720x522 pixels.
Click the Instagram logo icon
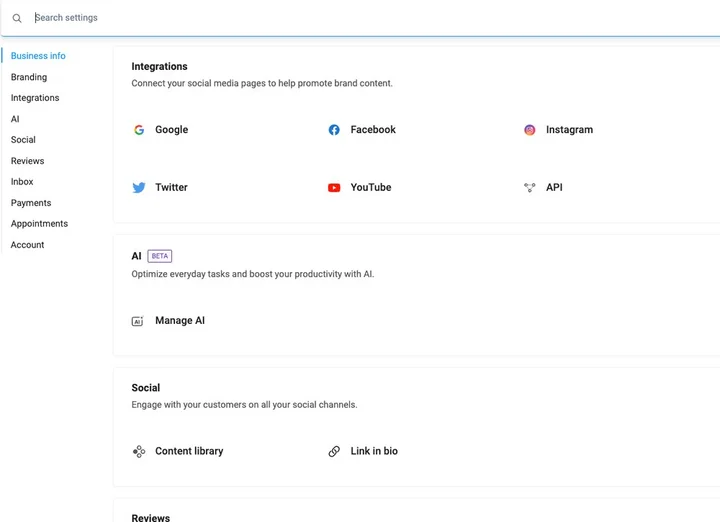coord(529,130)
